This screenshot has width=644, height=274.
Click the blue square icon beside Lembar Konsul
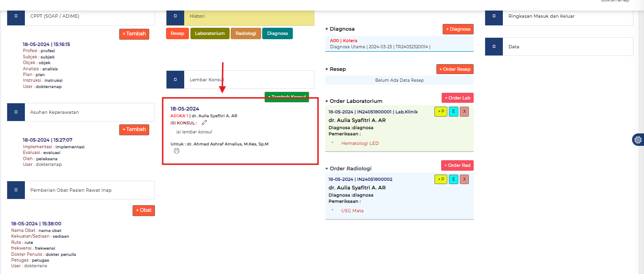pos(175,79)
